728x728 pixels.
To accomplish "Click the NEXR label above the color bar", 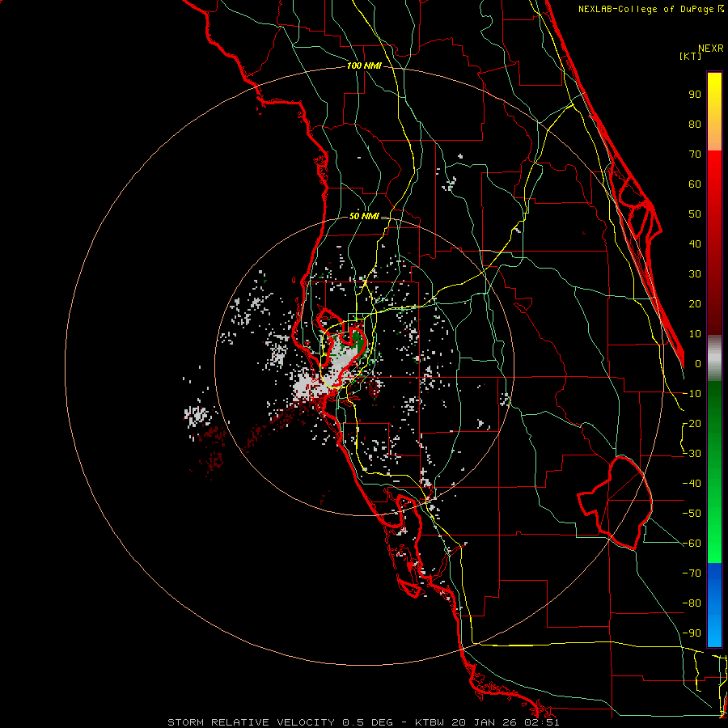I will click(x=711, y=49).
